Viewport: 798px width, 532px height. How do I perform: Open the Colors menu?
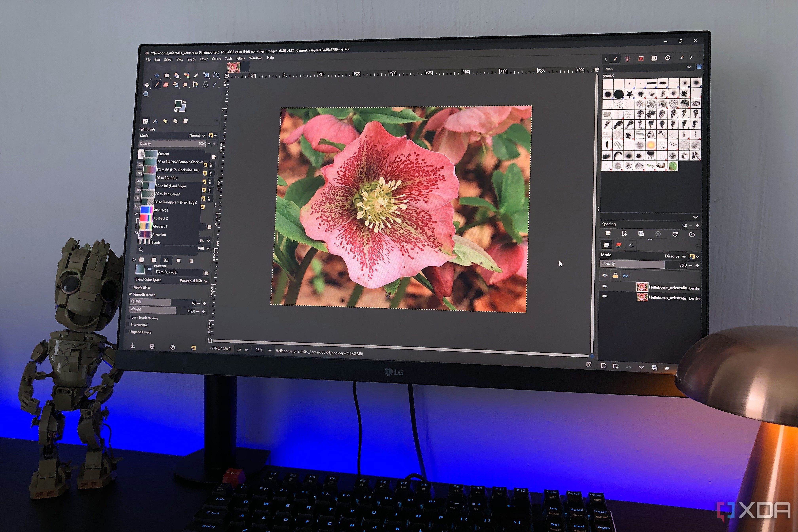[x=216, y=59]
